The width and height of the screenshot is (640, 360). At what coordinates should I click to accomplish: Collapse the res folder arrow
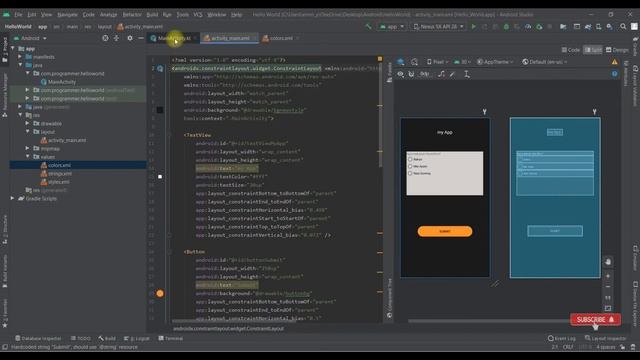[20, 115]
